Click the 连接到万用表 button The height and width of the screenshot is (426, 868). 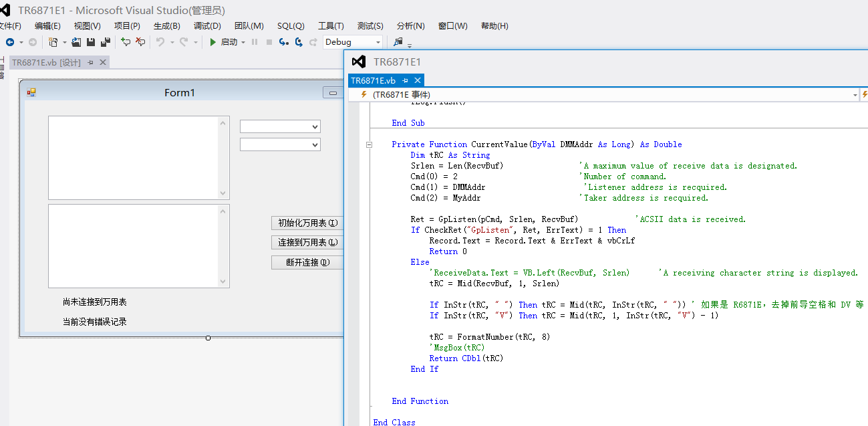point(308,242)
